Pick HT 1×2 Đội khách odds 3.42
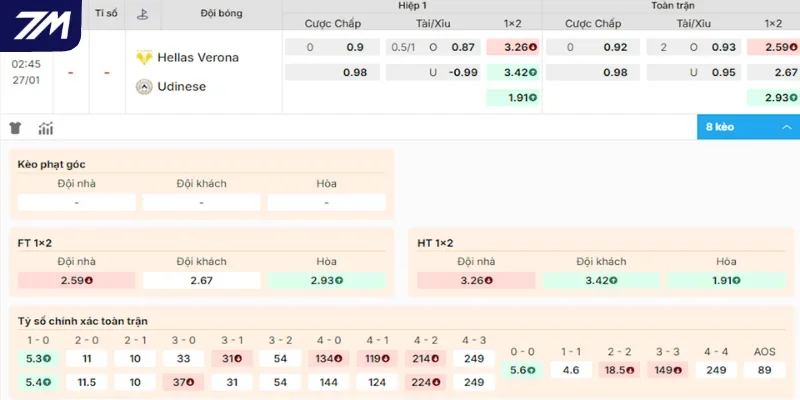 pos(602,280)
